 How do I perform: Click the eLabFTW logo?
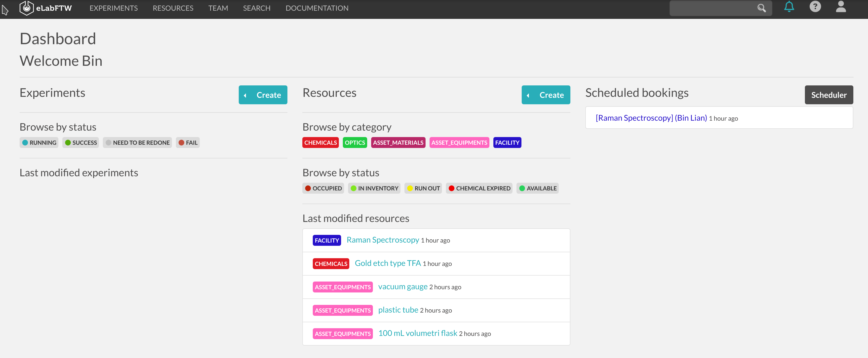[45, 8]
